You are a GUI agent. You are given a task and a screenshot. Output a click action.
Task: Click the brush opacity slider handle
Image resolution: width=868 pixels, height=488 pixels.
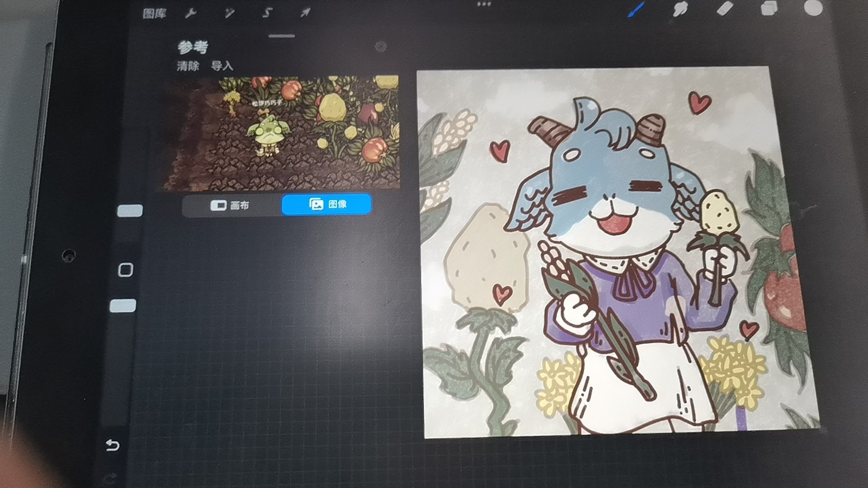[x=123, y=306]
